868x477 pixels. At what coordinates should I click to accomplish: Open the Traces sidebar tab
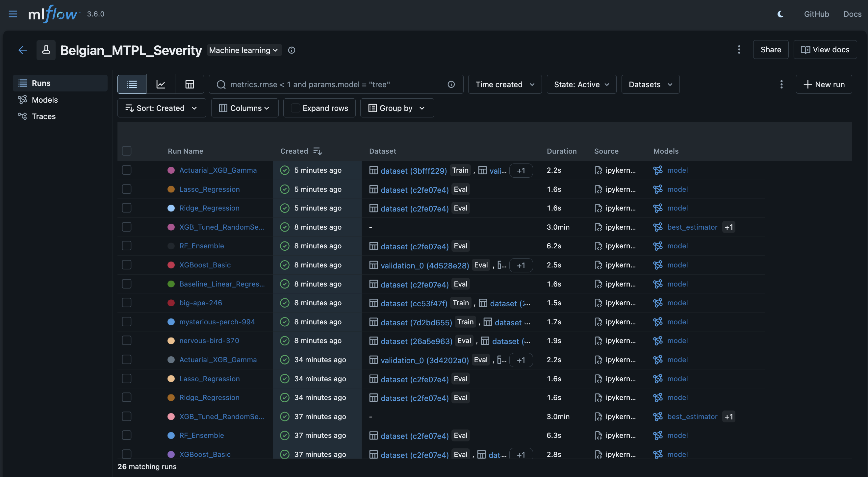(43, 116)
